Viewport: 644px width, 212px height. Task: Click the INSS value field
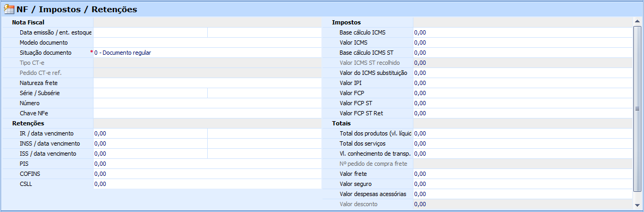[x=150, y=143]
